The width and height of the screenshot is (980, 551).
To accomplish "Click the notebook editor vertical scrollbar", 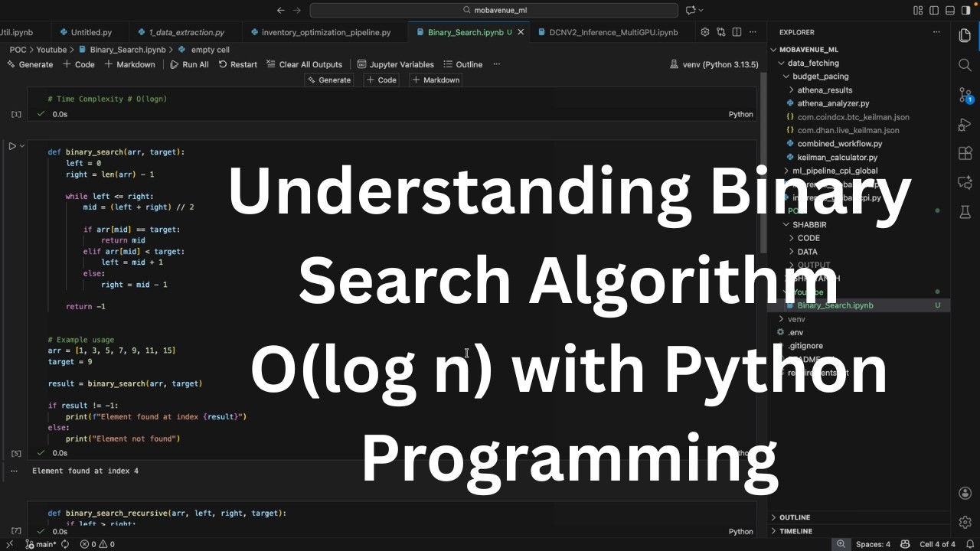I will click(763, 162).
